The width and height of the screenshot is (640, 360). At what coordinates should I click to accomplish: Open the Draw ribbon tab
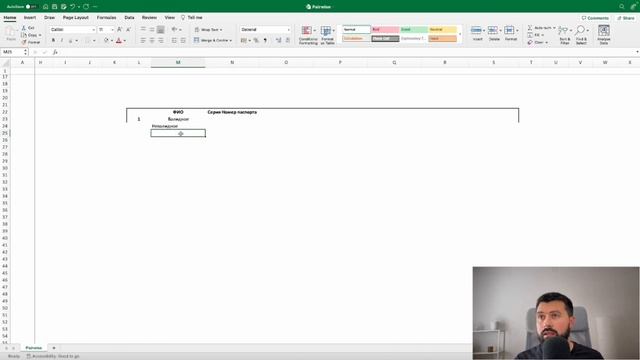(x=49, y=18)
